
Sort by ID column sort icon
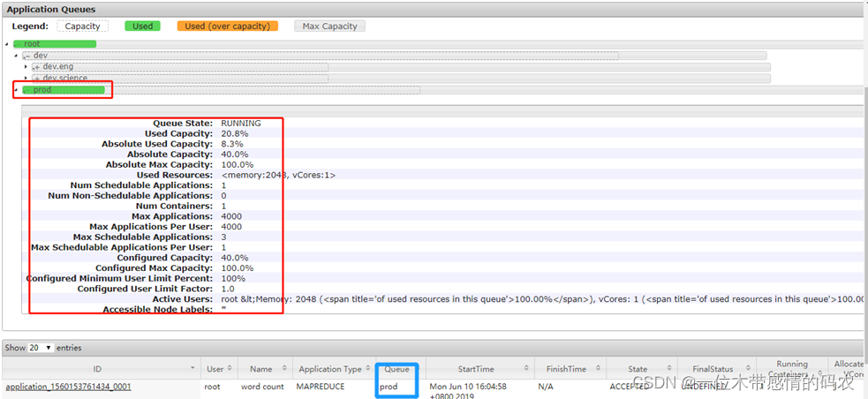tap(192, 368)
